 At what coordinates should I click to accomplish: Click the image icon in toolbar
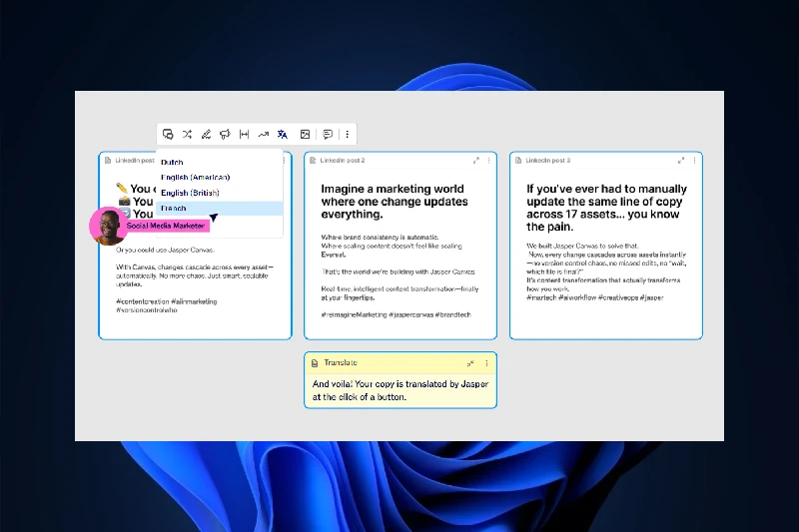[x=305, y=134]
